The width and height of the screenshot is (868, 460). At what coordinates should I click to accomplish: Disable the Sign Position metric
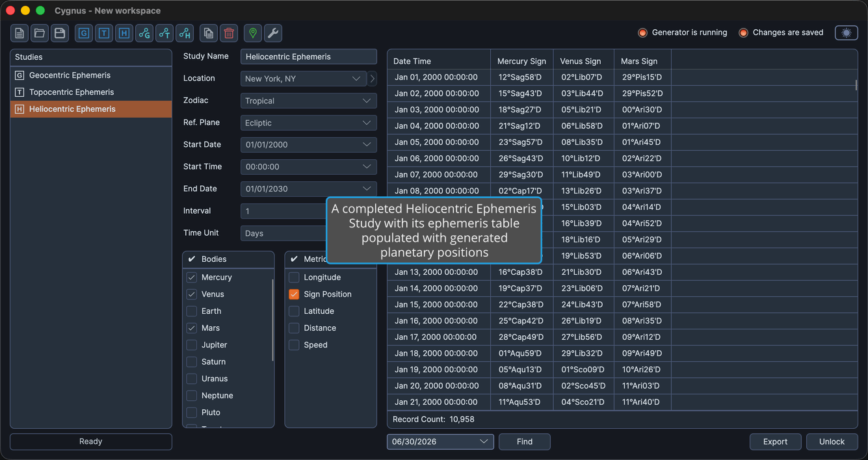294,294
